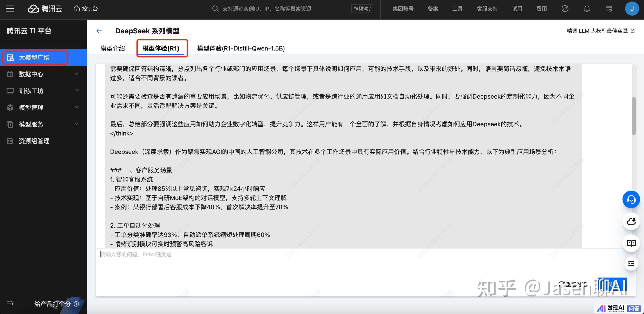
Task: Open 客服支持 menu
Action: point(487,9)
